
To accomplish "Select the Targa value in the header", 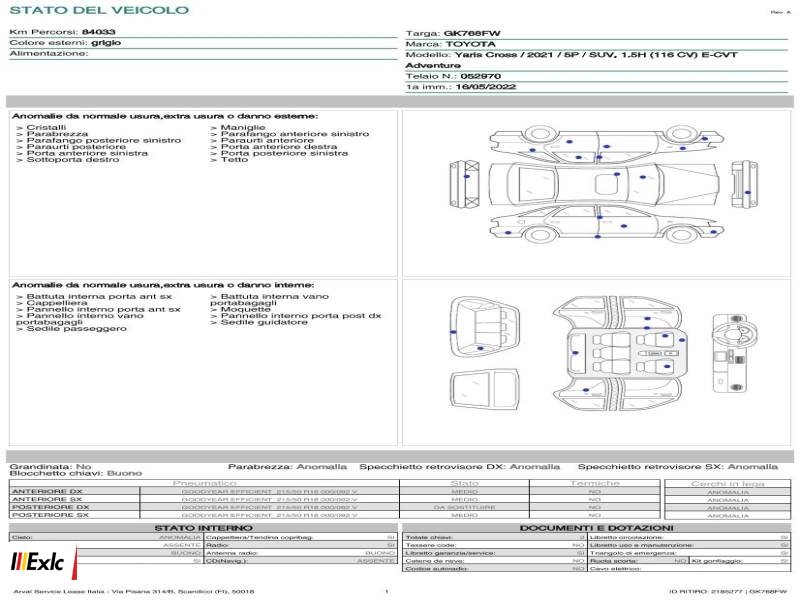I will pos(472,33).
